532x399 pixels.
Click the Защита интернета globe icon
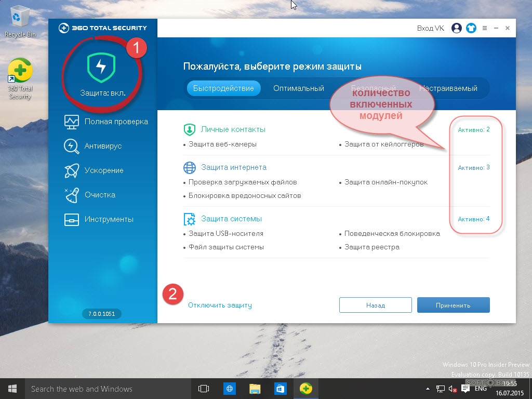pyautogui.click(x=189, y=168)
